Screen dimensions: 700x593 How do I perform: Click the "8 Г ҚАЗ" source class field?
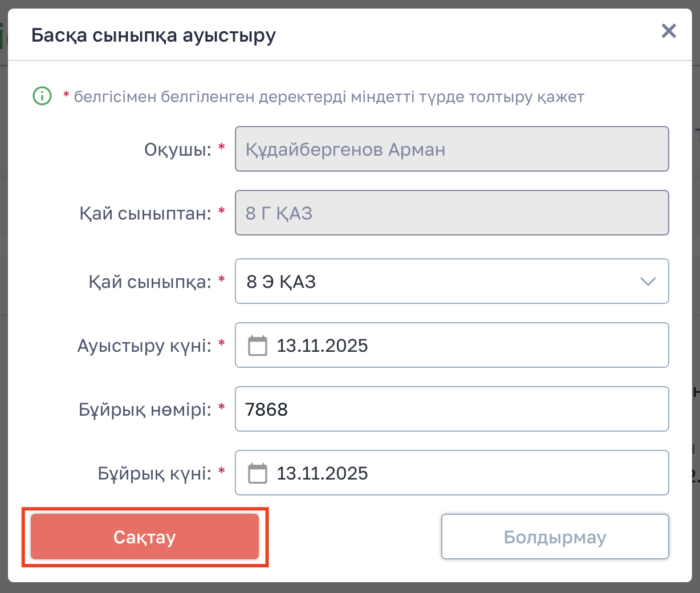pos(451,213)
